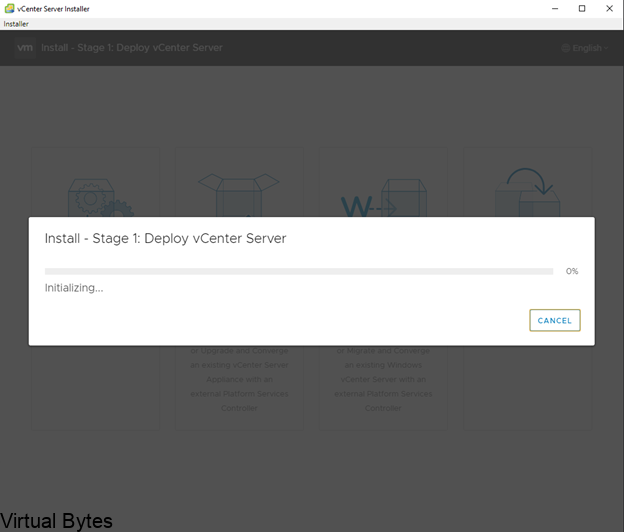Viewport: 624px width, 532px height.
Task: Click 'or Upgrade and Converge' description text
Action: tap(239, 351)
